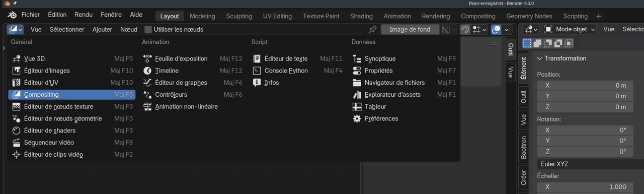
Task: Switch to Geometry Nodes workspace tab
Action: coord(529,16)
